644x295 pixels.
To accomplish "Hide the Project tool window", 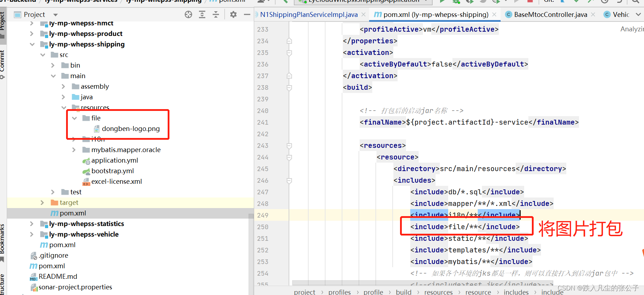I will point(247,14).
